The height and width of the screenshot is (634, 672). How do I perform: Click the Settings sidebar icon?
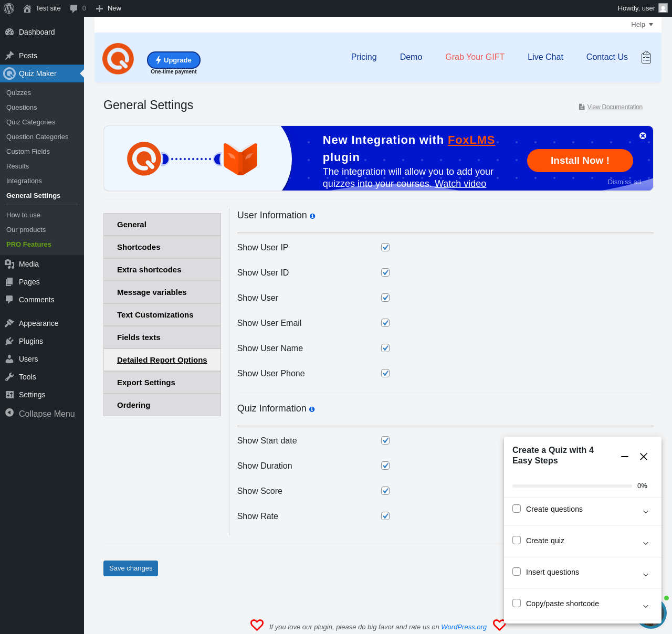pyautogui.click(x=9, y=395)
